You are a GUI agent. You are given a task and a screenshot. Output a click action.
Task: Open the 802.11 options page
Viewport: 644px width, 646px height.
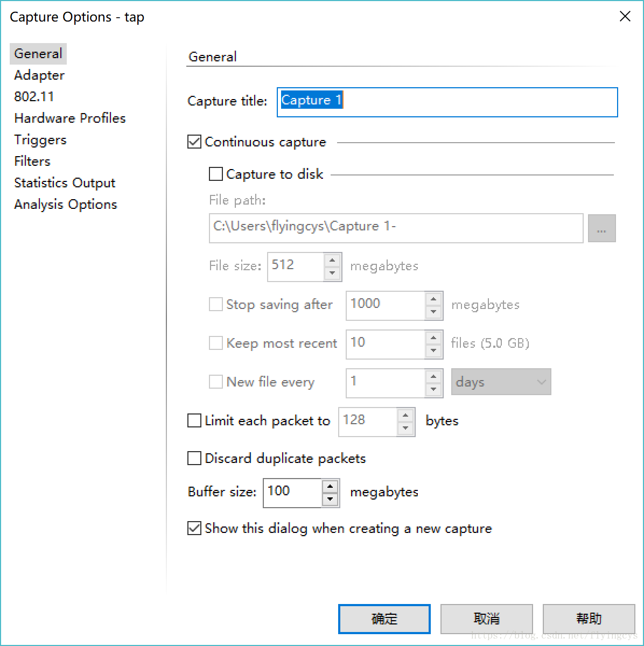(x=34, y=97)
